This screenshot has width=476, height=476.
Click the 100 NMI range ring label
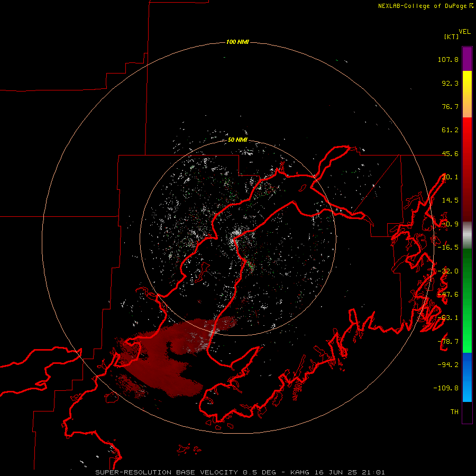tap(237, 42)
